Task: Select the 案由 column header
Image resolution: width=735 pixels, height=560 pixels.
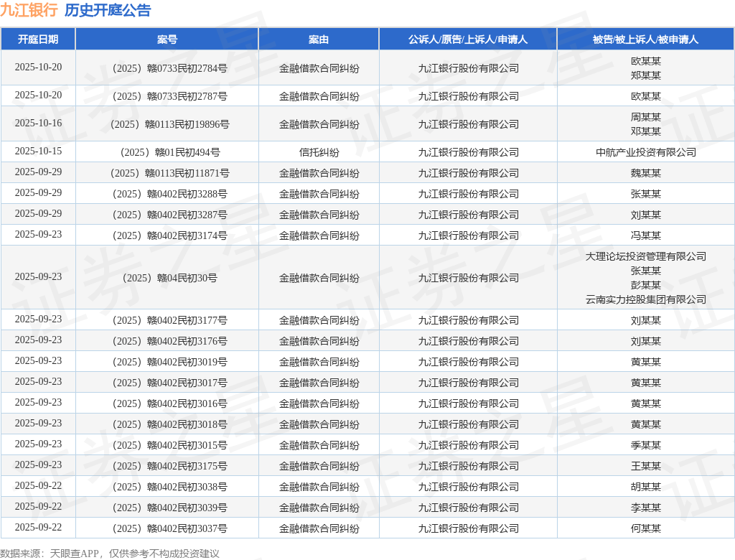Action: click(319, 39)
